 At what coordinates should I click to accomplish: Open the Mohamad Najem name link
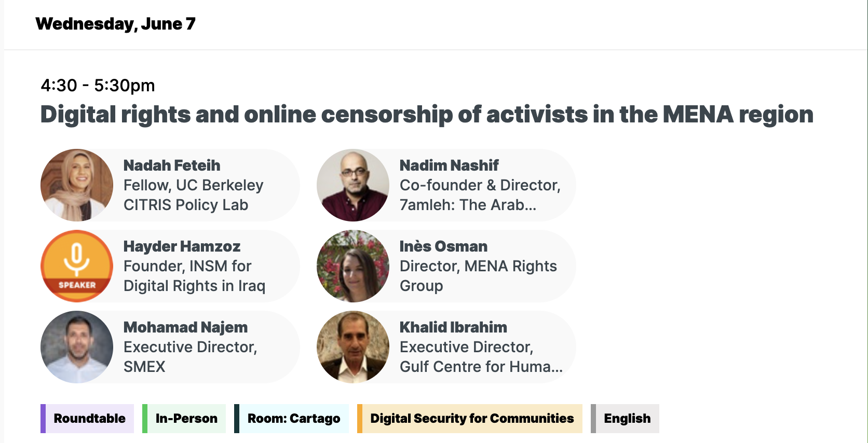[185, 327]
